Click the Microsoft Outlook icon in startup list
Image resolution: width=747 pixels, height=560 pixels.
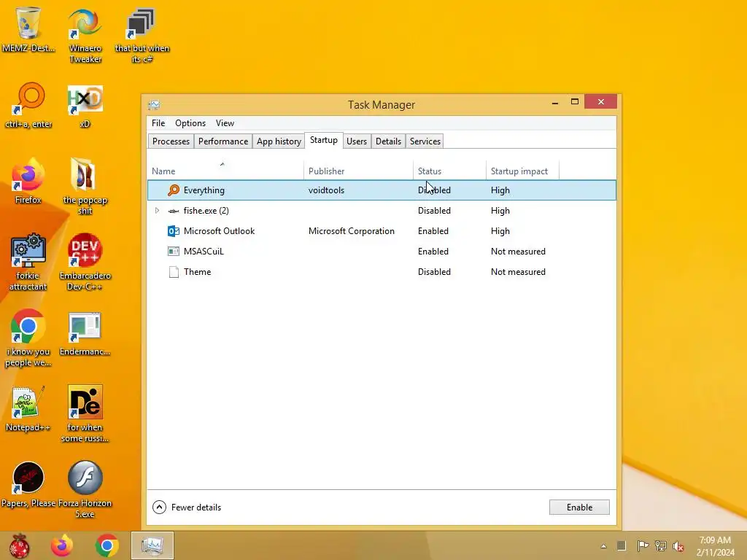(x=174, y=231)
